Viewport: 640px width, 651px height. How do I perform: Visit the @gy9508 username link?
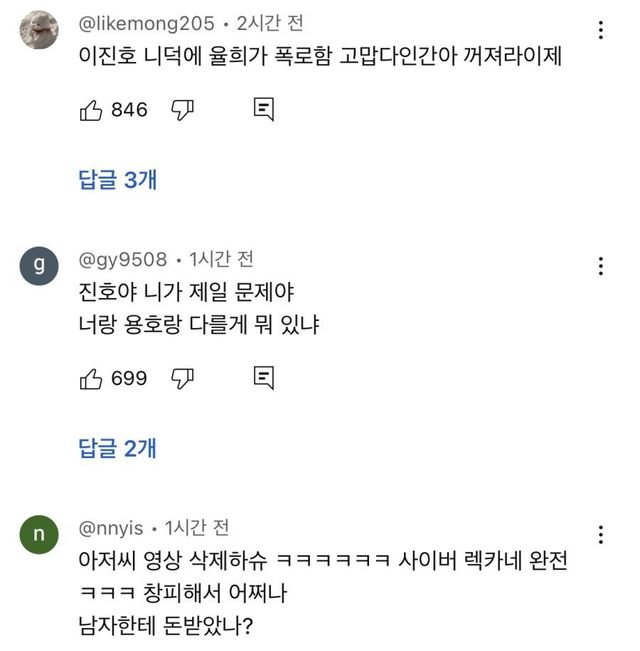(123, 260)
